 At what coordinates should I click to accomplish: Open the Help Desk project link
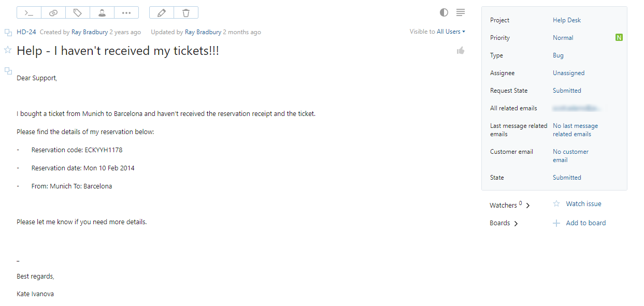(x=567, y=20)
